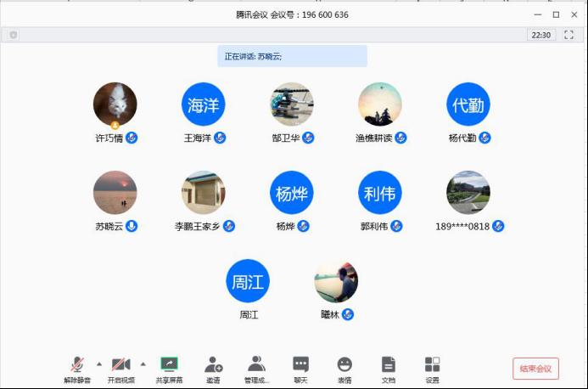
Task: Click the microphone icon beside 苏晓云
Action: pyautogui.click(x=132, y=226)
